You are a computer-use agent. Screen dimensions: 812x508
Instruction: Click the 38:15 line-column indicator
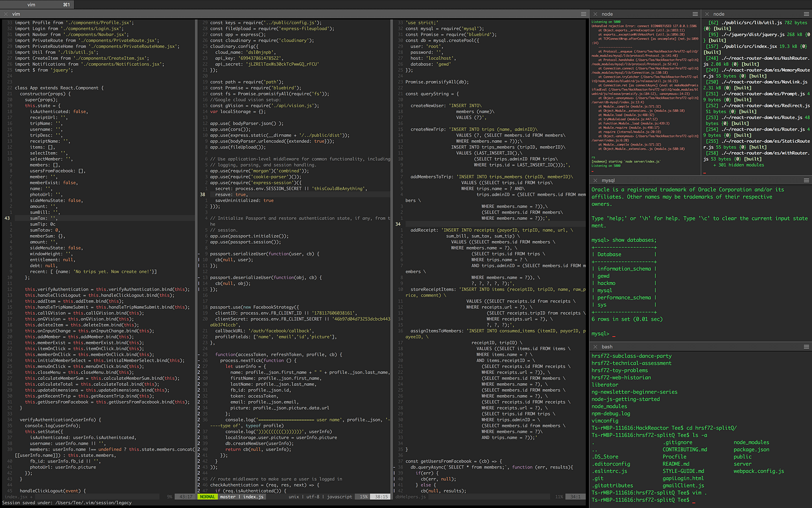tap(382, 497)
